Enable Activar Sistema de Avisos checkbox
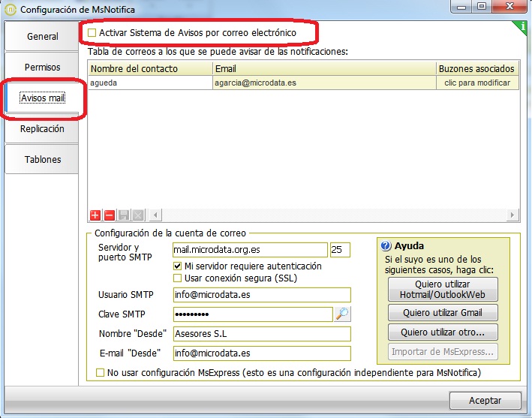The image size is (532, 418). [92, 33]
